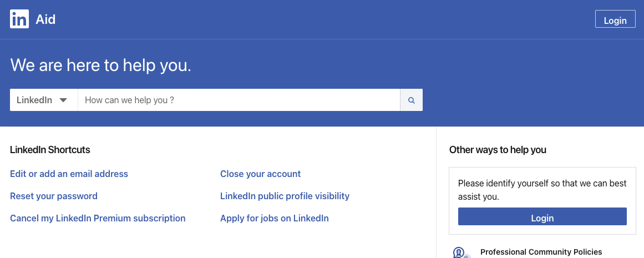Image resolution: width=644 pixels, height=258 pixels.
Task: Focus the "How can we help you ?" field
Action: [x=239, y=100]
